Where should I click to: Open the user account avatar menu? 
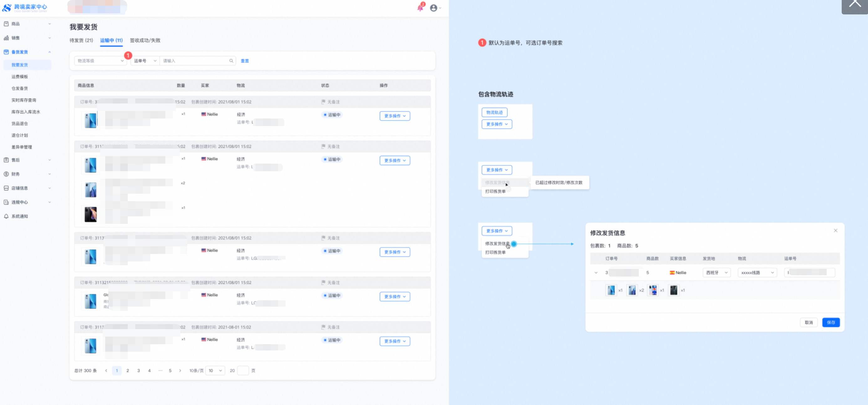click(x=434, y=8)
